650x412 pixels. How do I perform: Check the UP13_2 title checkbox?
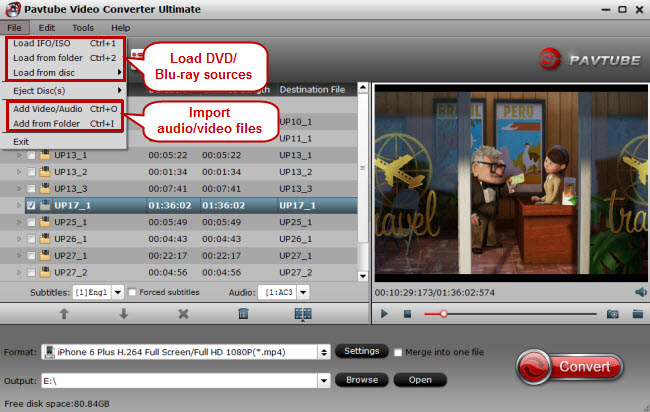pos(31,172)
